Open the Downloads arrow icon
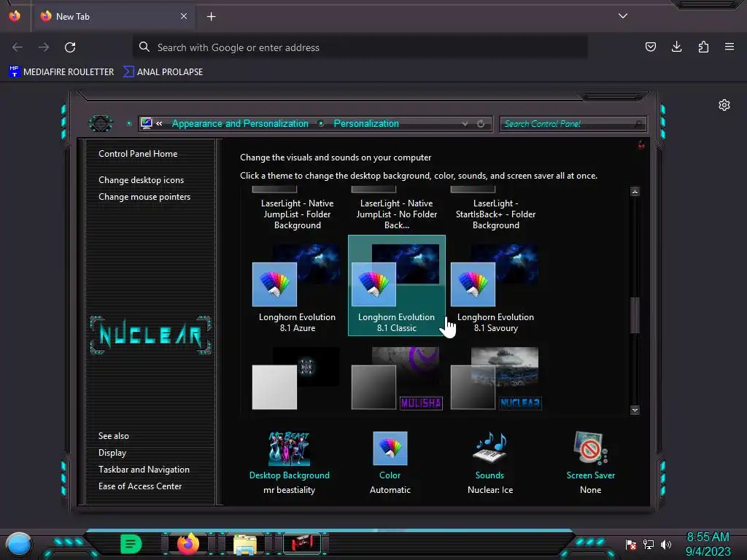This screenshot has width=747, height=560. 676,47
